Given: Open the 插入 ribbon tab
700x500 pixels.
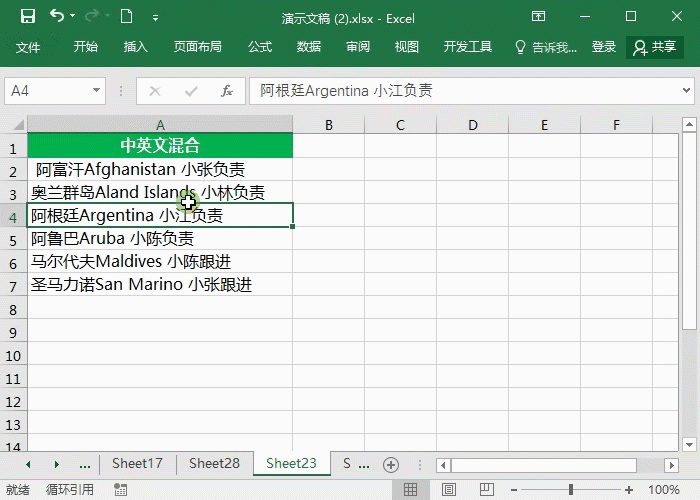Looking at the screenshot, I should (135, 47).
